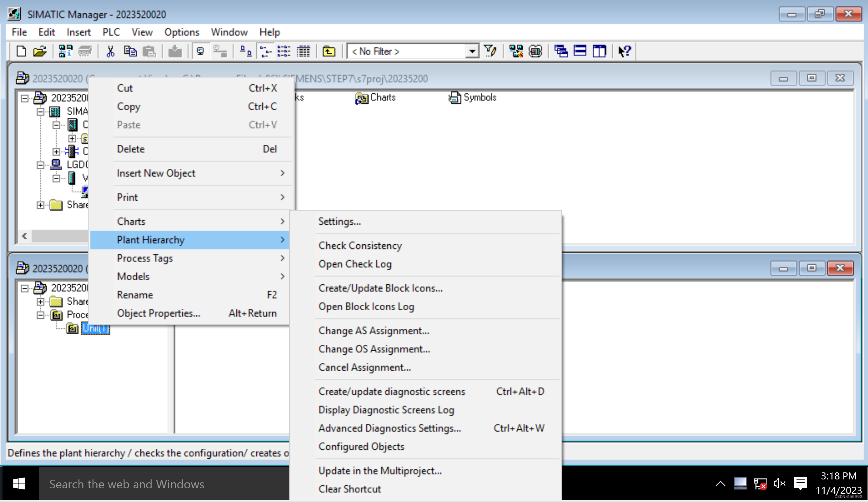Screen dimensions: 868x502
Task: Choose the Check Consistency command
Action: pos(360,245)
